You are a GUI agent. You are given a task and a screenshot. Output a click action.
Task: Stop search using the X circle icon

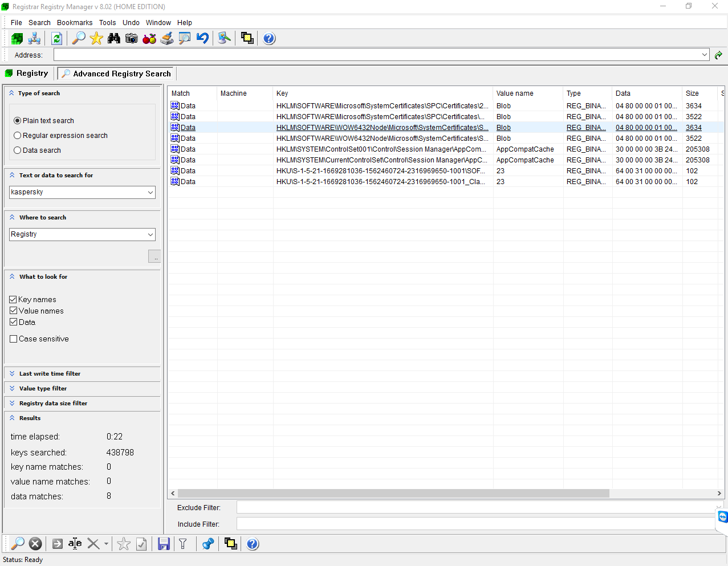[35, 544]
